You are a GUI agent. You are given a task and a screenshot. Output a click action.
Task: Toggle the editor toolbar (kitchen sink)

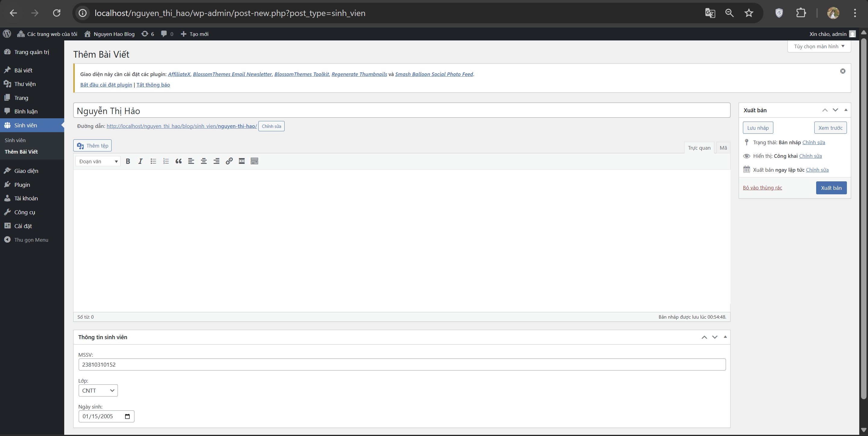[254, 161]
